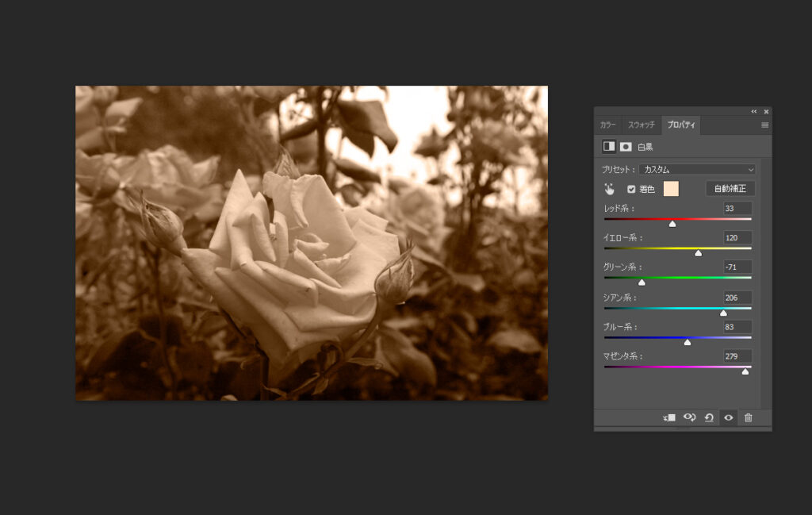Click the 自動補正 button
Screen dimensions: 812x515
[730, 189]
